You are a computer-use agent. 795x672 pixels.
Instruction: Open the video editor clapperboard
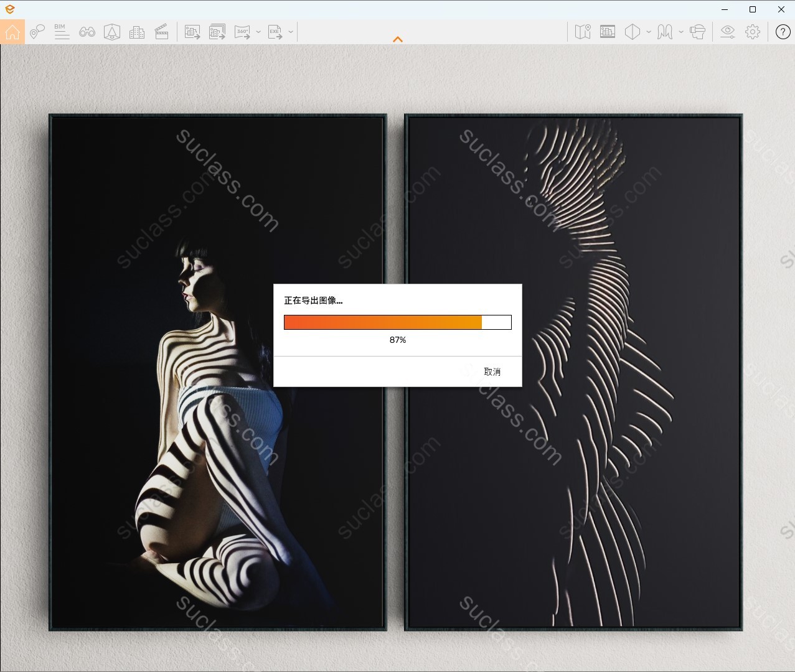point(162,32)
